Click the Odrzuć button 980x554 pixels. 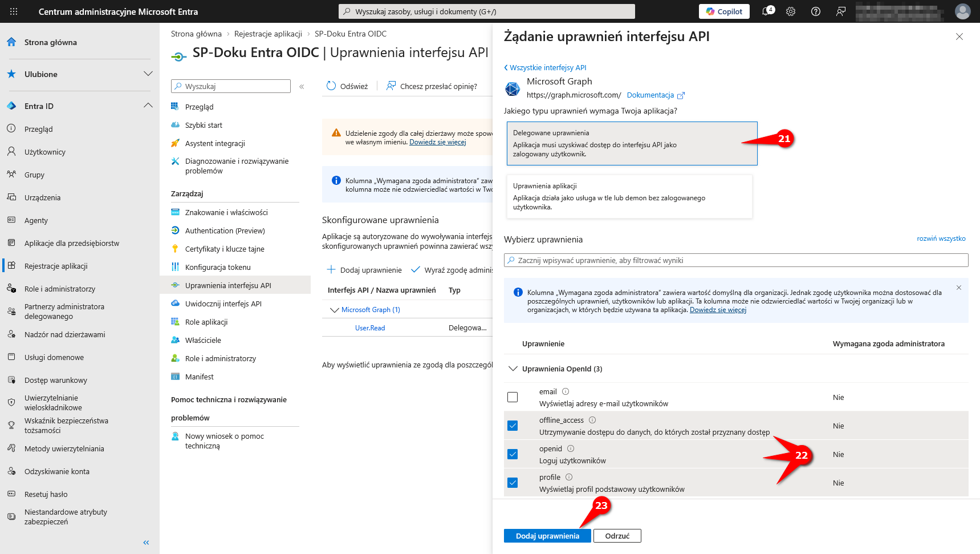click(617, 536)
